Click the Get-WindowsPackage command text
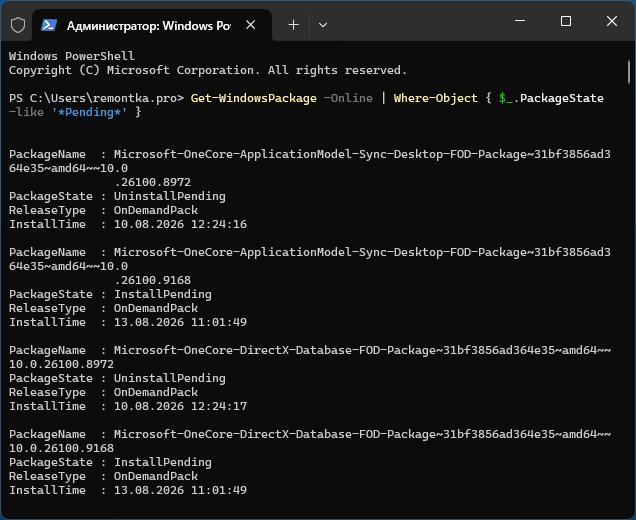This screenshot has height=520, width=636. [x=254, y=98]
